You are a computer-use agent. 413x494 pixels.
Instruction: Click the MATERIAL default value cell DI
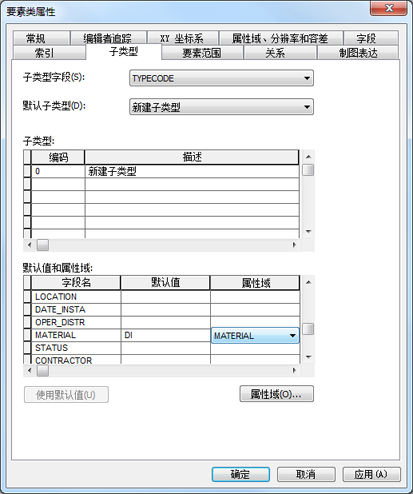click(165, 335)
